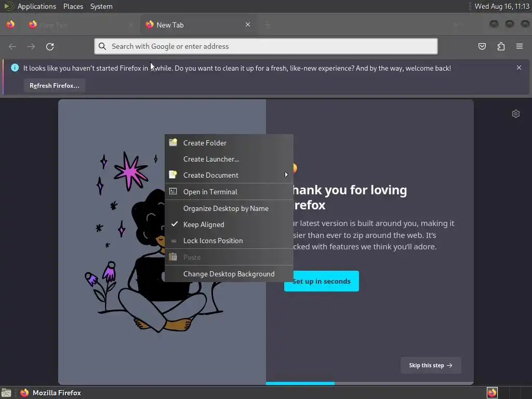Close the active New Tab

click(248, 24)
